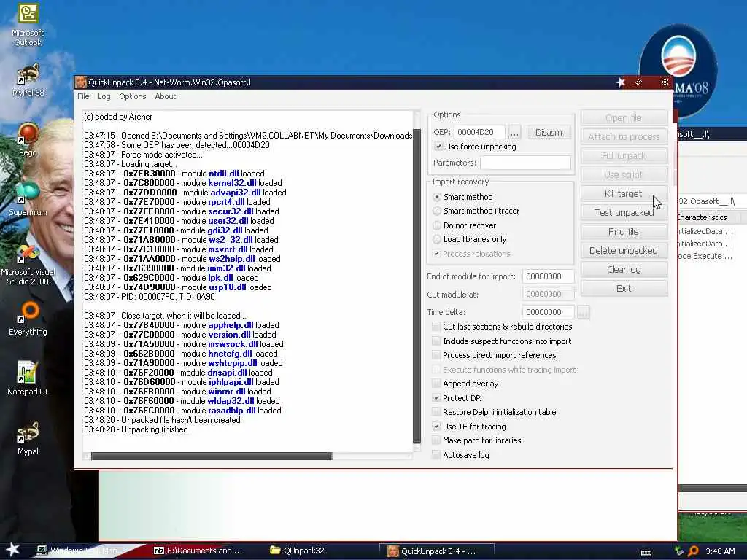Click the log's vertical scrollbar thumb
This screenshot has width=747, height=560.
(417, 286)
